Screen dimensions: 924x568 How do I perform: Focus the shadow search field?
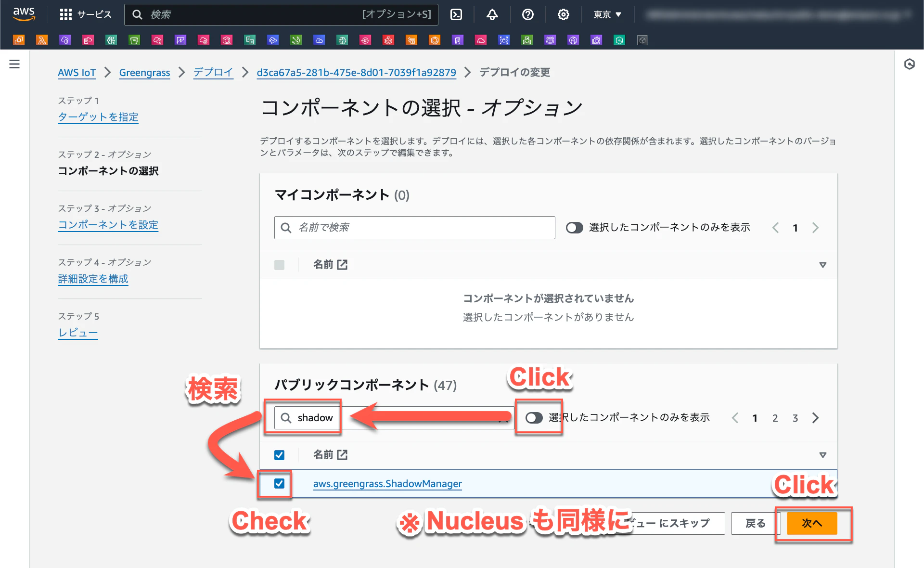(x=394, y=418)
